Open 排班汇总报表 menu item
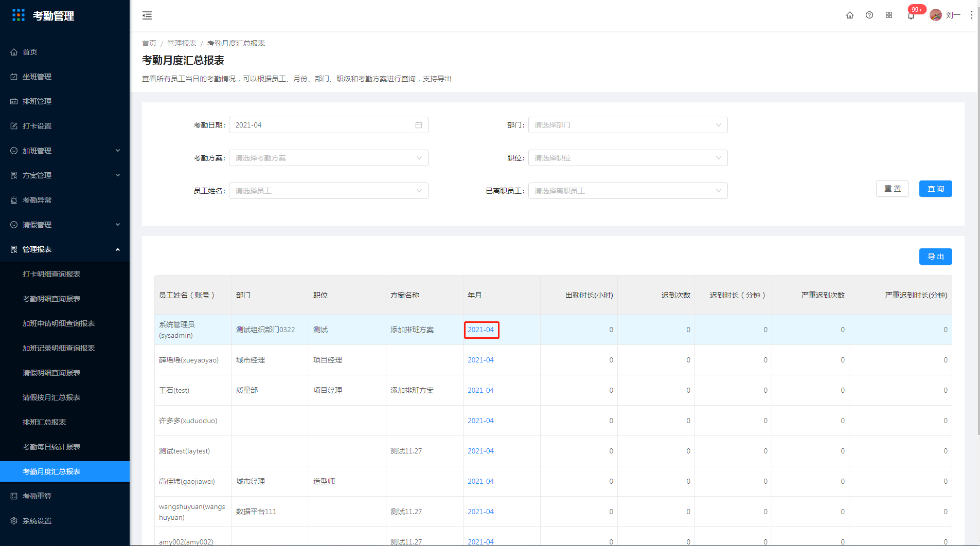Viewport: 980px width, 546px height. [65, 422]
